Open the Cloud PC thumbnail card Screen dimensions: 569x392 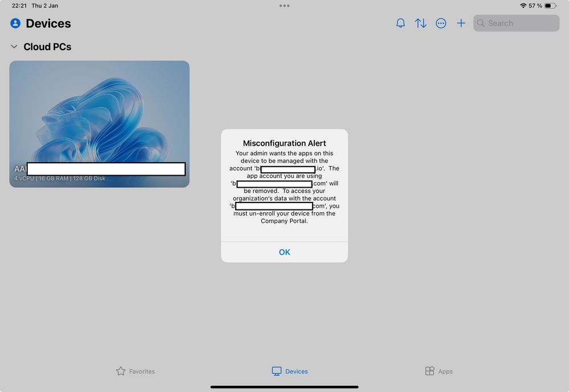(100, 124)
